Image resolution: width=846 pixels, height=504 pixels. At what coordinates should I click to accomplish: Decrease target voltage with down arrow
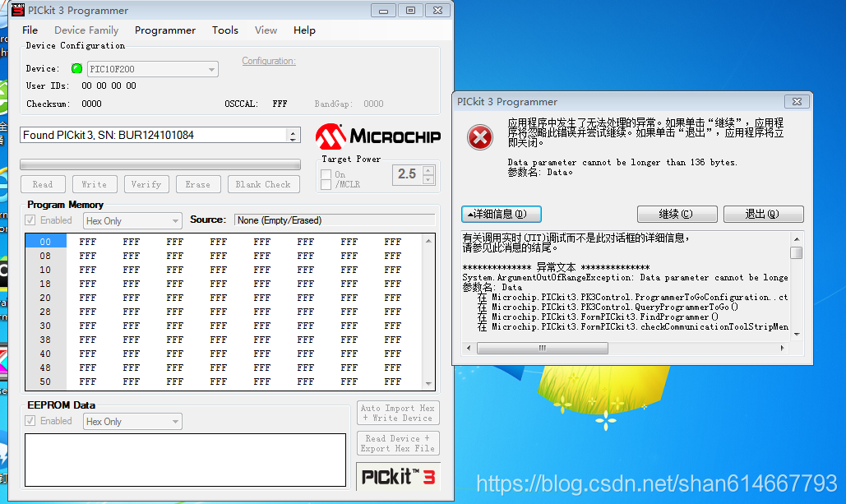428,179
